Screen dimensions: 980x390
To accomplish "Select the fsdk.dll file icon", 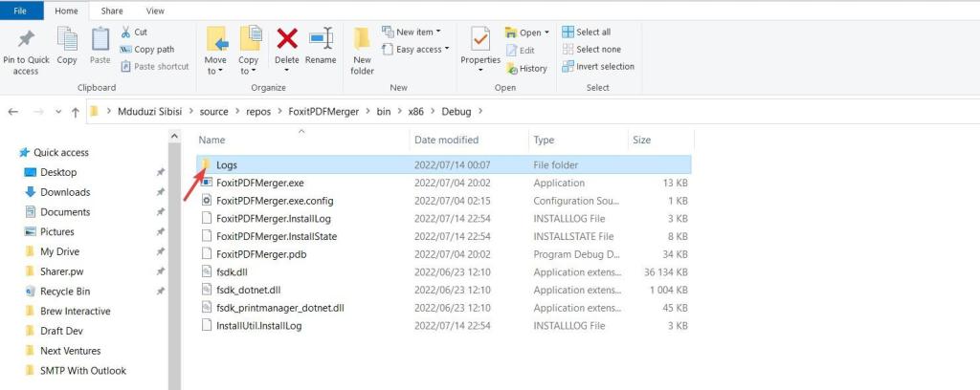I will (x=207, y=272).
